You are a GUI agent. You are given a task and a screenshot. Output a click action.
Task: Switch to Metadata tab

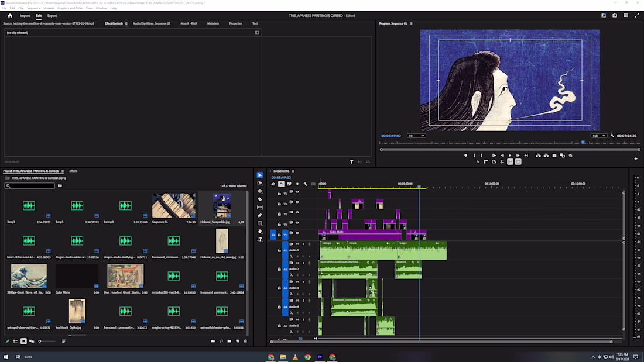pos(213,23)
